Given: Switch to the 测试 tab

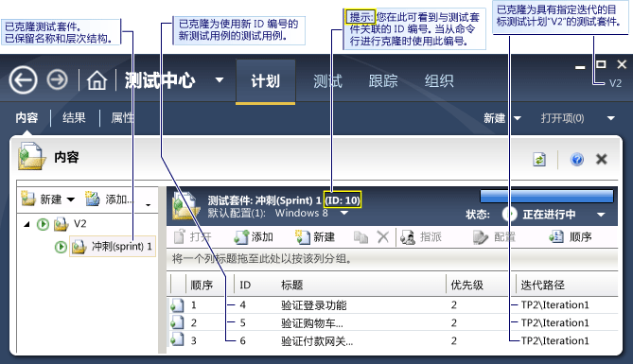Looking at the screenshot, I should pos(327,81).
